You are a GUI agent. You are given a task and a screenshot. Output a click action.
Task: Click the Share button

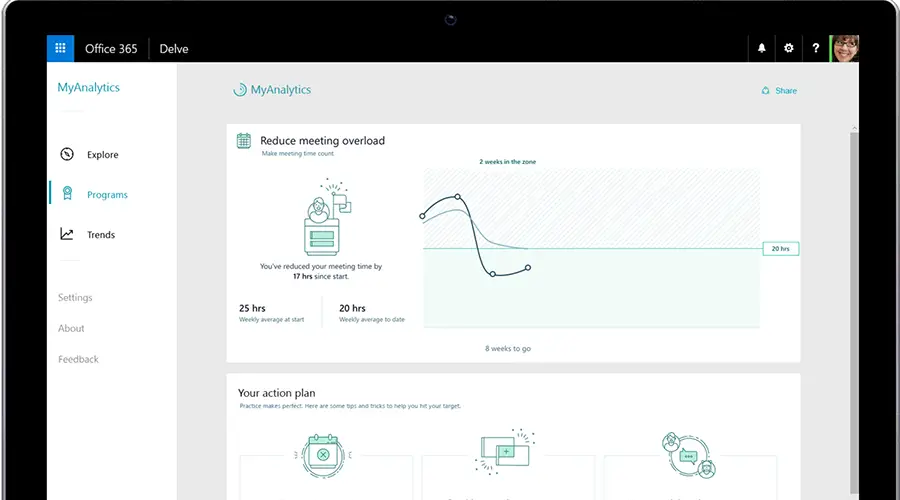pos(780,91)
